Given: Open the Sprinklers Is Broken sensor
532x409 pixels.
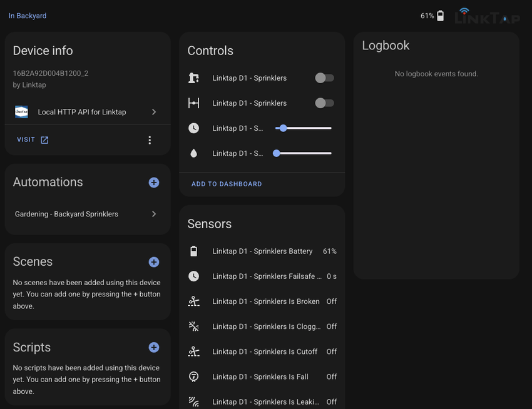Looking at the screenshot, I should point(262,301).
